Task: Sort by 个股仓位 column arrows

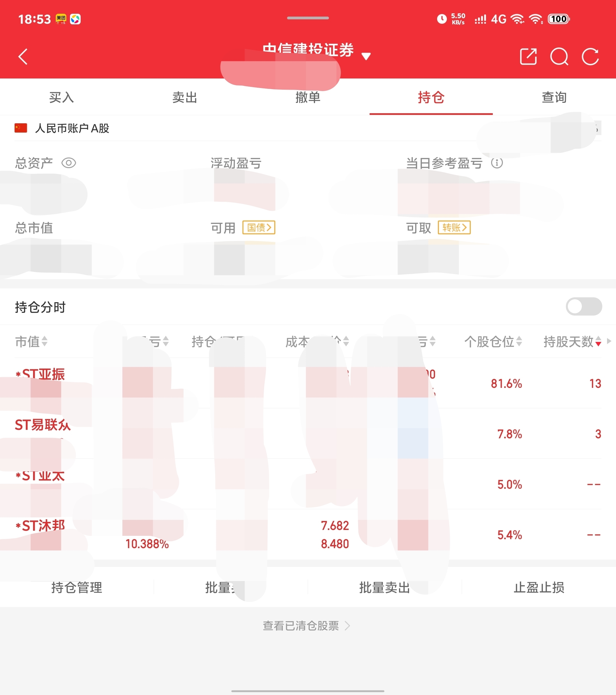Action: click(519, 341)
